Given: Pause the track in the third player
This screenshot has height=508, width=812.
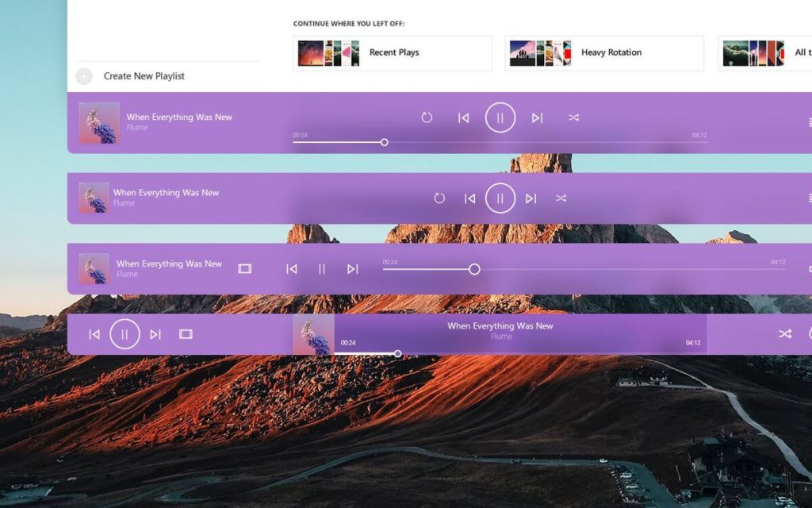Looking at the screenshot, I should pyautogui.click(x=322, y=269).
